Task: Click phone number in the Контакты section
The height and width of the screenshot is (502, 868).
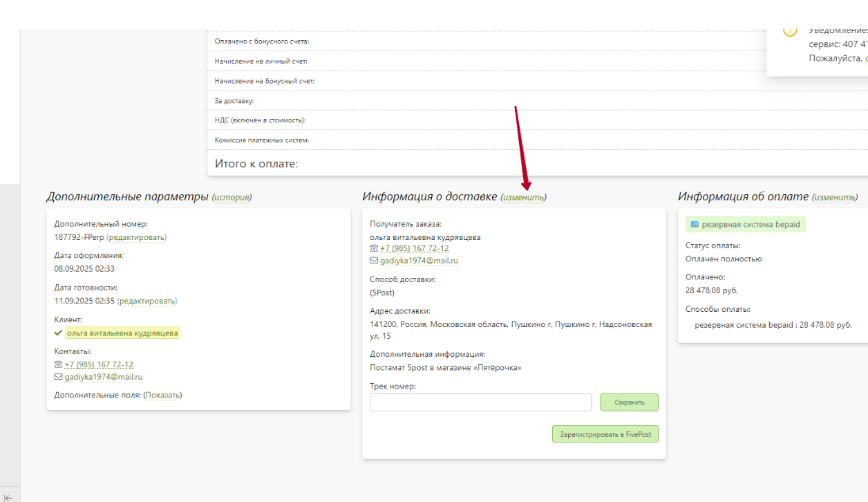Action: (99, 364)
